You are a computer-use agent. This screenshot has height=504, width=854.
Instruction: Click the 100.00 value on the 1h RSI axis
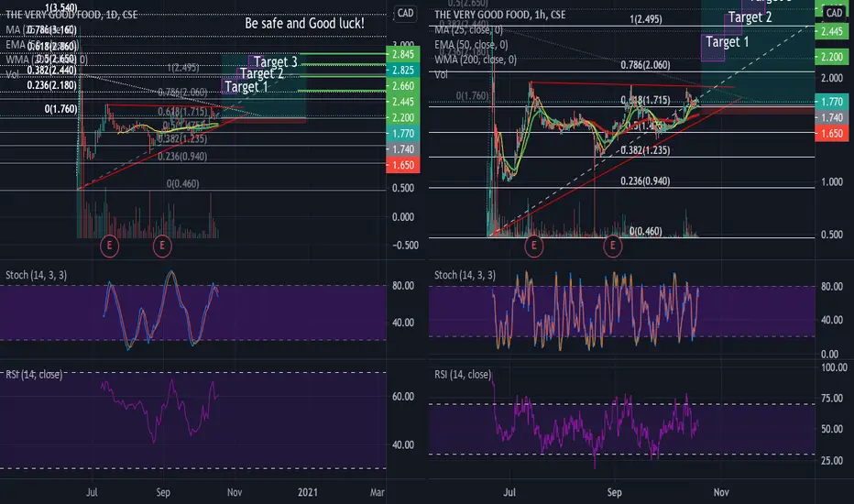point(834,367)
